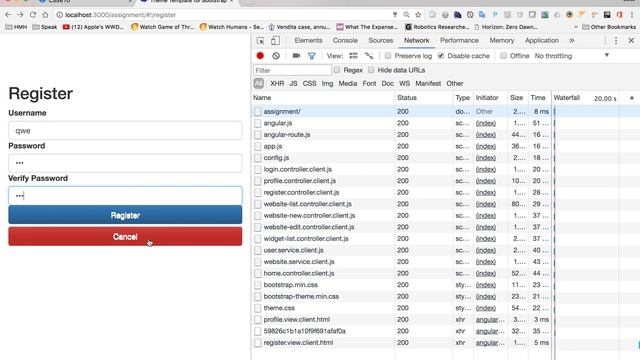Filter requests by JS type
Viewport: 640px width, 360px height.
[293, 83]
